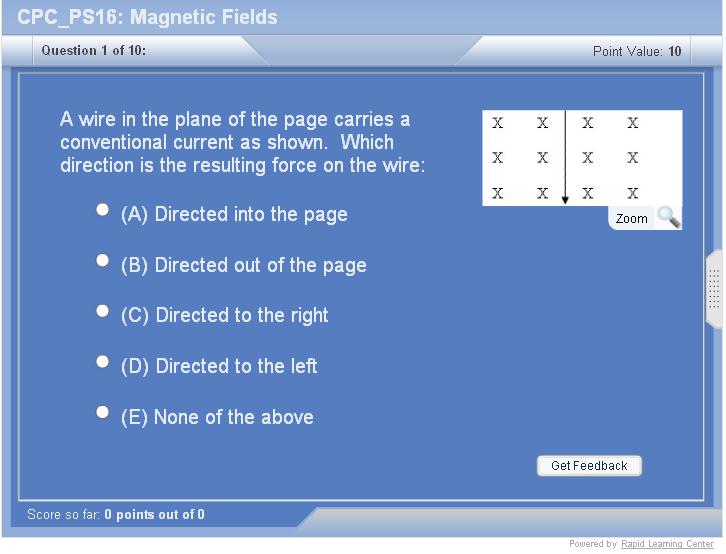726x554 pixels.
Task: Click the "Score so far" status text
Action: pyautogui.click(x=116, y=515)
